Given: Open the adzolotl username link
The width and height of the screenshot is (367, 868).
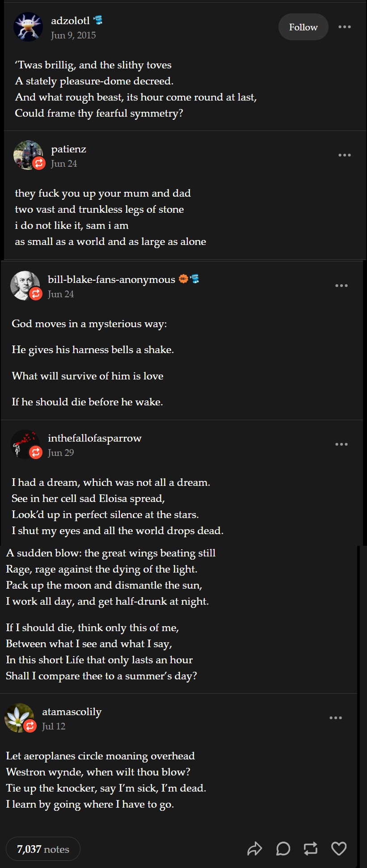Looking at the screenshot, I should [x=70, y=21].
